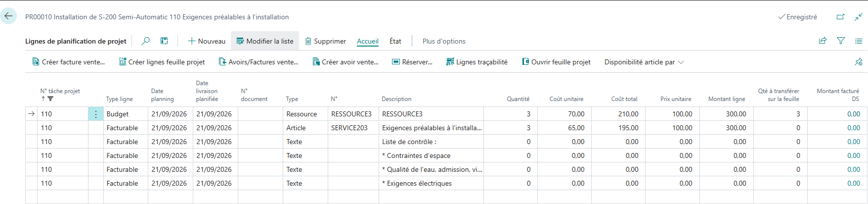Create a new line with Nouveau

[207, 41]
